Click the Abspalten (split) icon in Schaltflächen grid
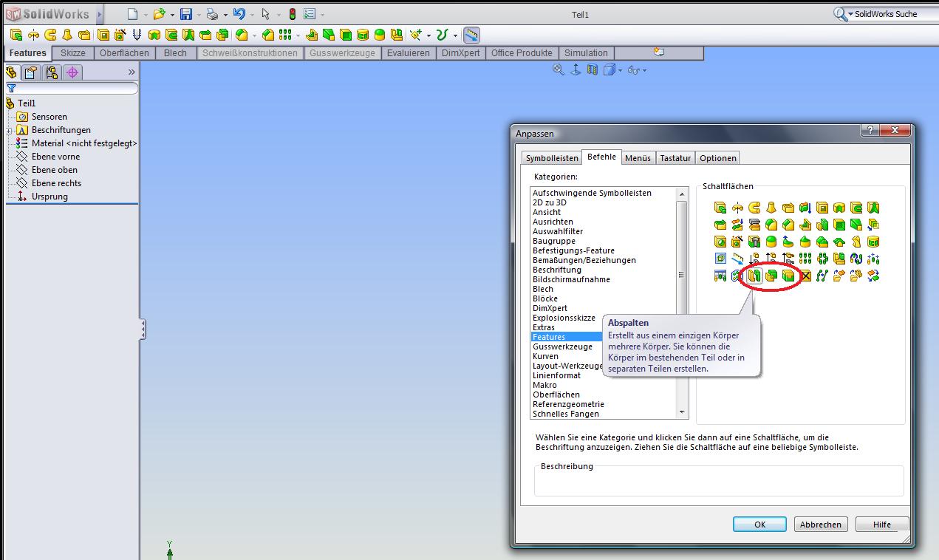Viewport: 939px width, 560px height. pos(754,276)
